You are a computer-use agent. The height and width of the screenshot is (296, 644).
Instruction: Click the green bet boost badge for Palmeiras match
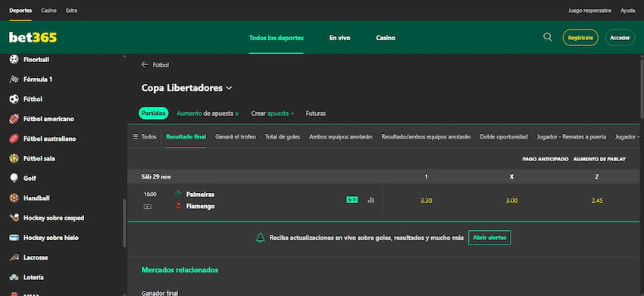(352, 200)
